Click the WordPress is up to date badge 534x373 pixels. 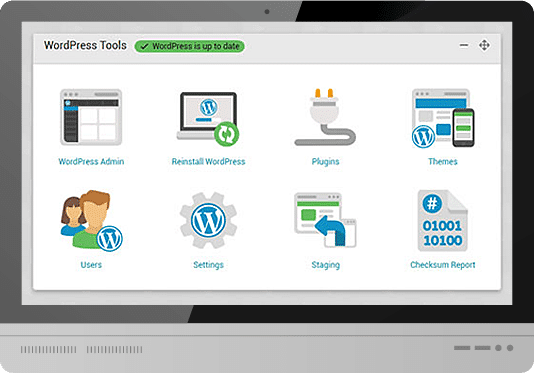click(189, 46)
